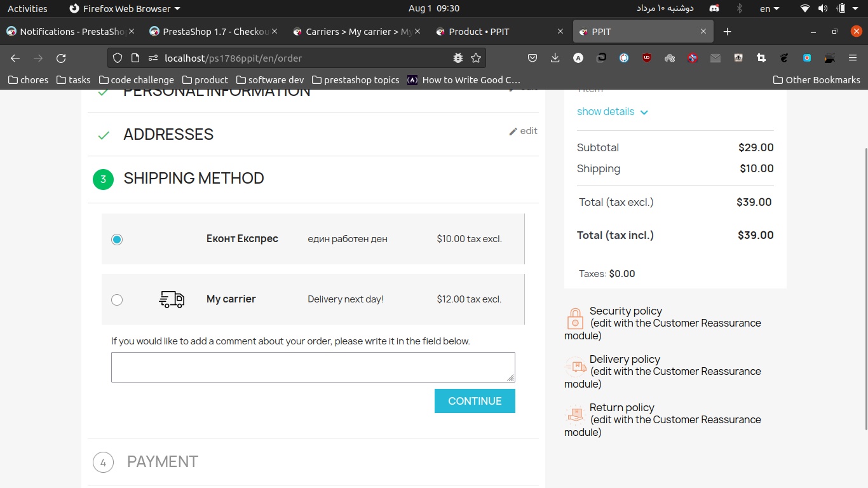Click the bug debug icon in address bar

pos(458,58)
